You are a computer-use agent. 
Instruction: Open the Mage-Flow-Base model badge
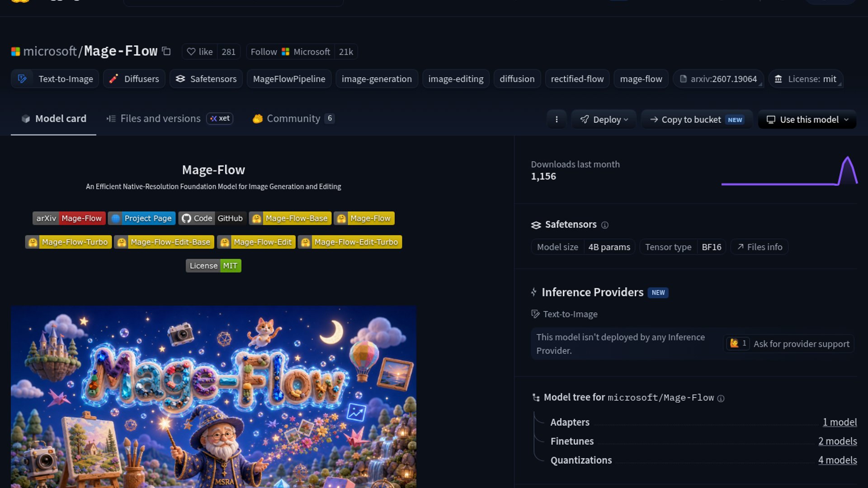tap(290, 218)
